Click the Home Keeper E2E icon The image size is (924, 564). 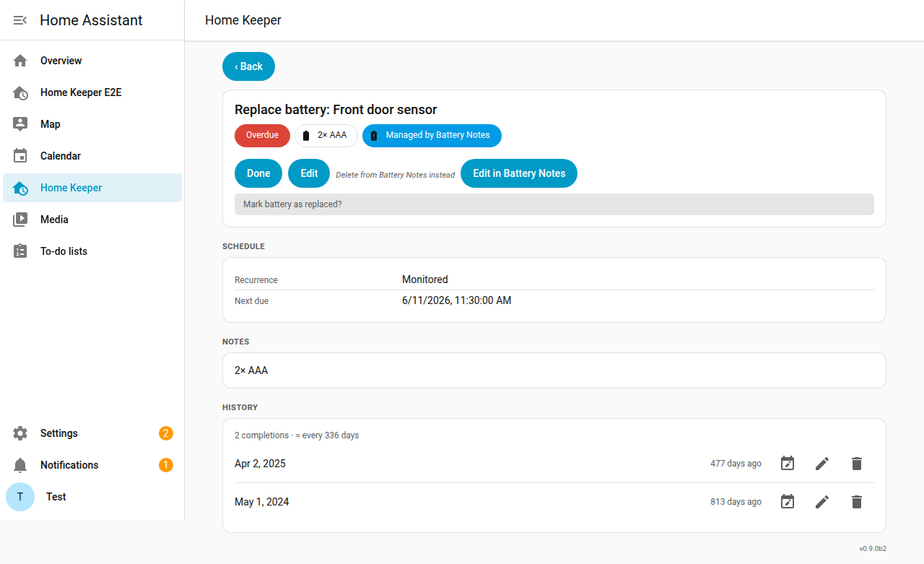point(20,92)
